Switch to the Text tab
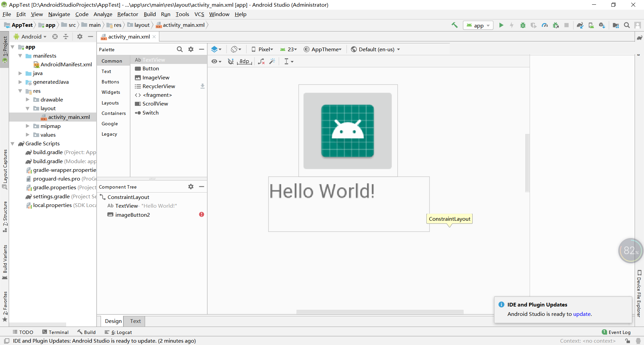644x345 pixels. pyautogui.click(x=136, y=321)
